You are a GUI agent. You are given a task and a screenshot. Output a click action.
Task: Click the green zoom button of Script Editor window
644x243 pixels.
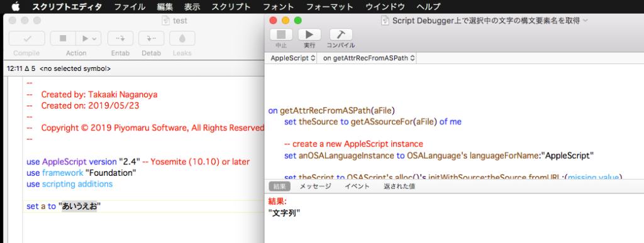[x=297, y=21]
